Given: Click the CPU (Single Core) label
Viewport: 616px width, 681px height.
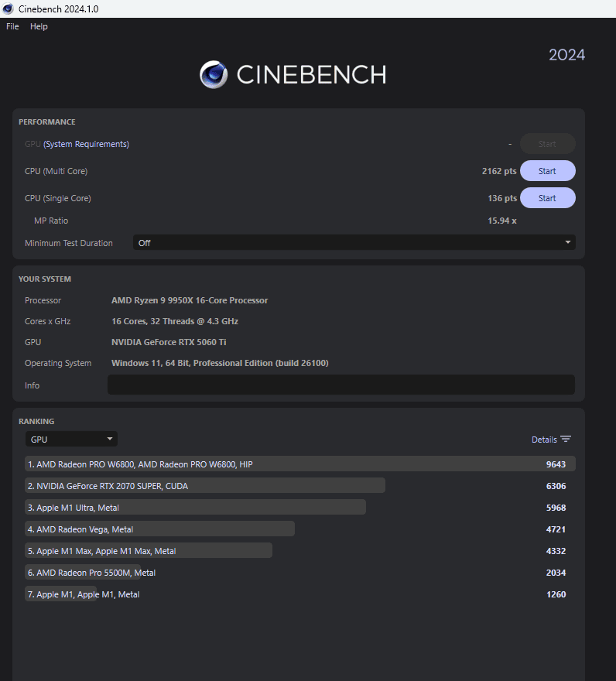Looking at the screenshot, I should pos(58,198).
